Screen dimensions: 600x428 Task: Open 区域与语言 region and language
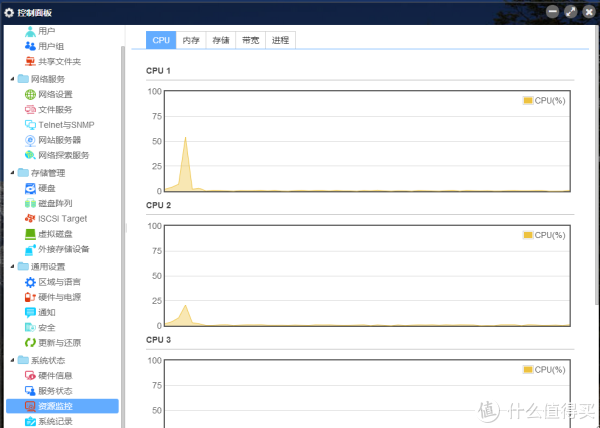(58, 282)
